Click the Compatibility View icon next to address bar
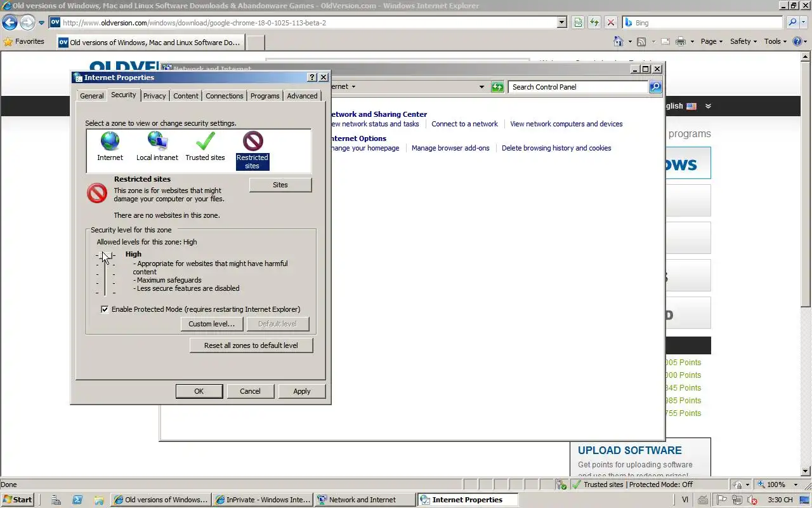 coord(578,23)
